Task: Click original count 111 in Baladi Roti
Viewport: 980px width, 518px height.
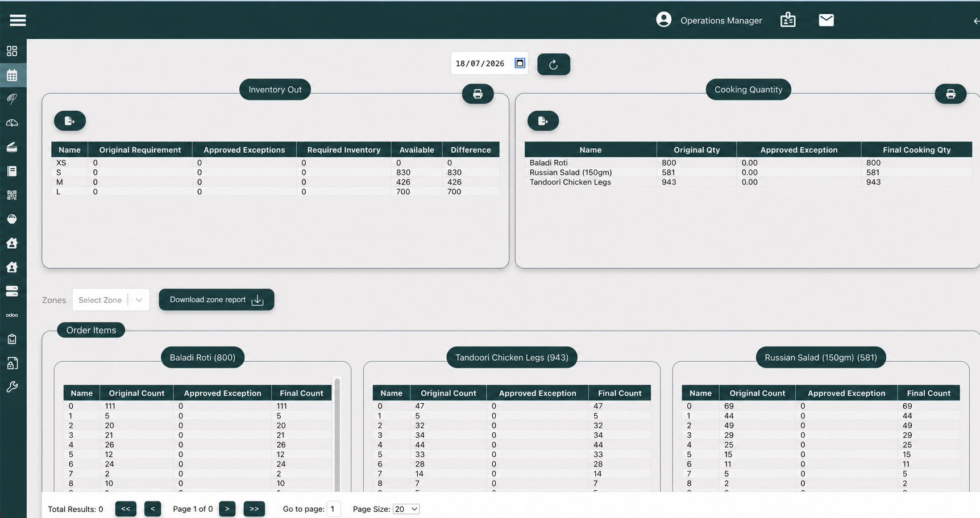Action: tap(110, 406)
